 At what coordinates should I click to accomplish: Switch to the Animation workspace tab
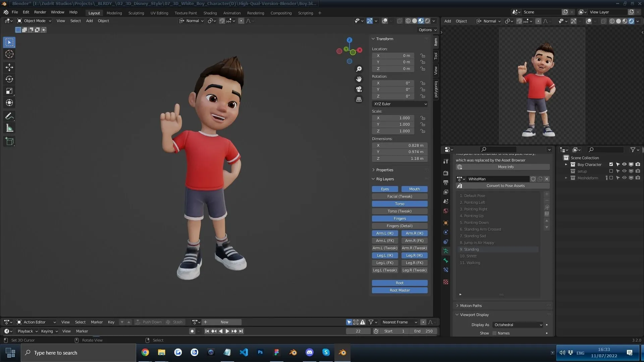click(x=232, y=13)
